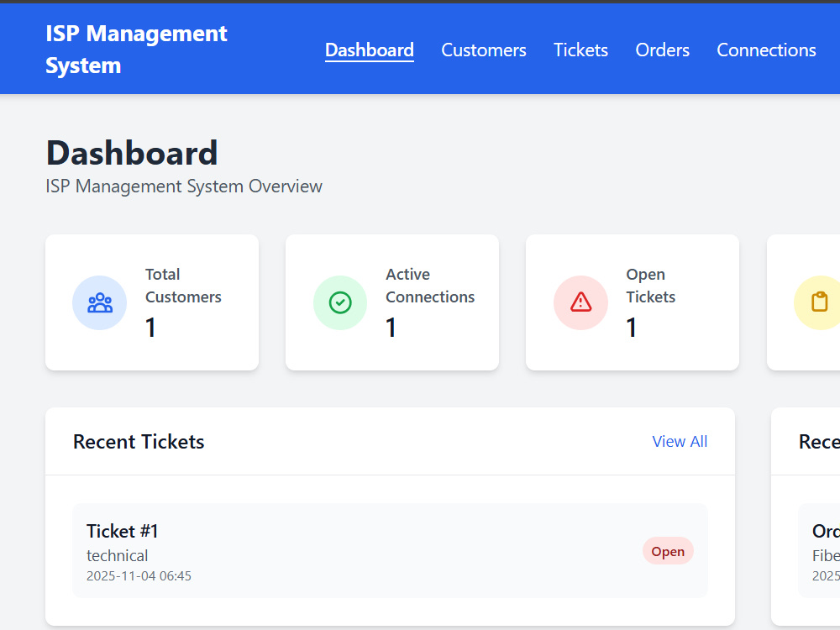Open the Tickets nav link

[x=580, y=50]
